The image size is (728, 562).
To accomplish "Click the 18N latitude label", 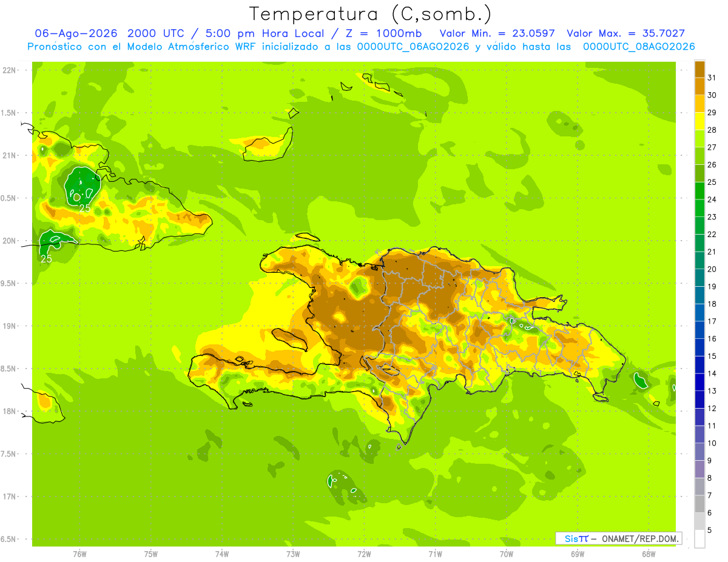I will pyautogui.click(x=9, y=411).
